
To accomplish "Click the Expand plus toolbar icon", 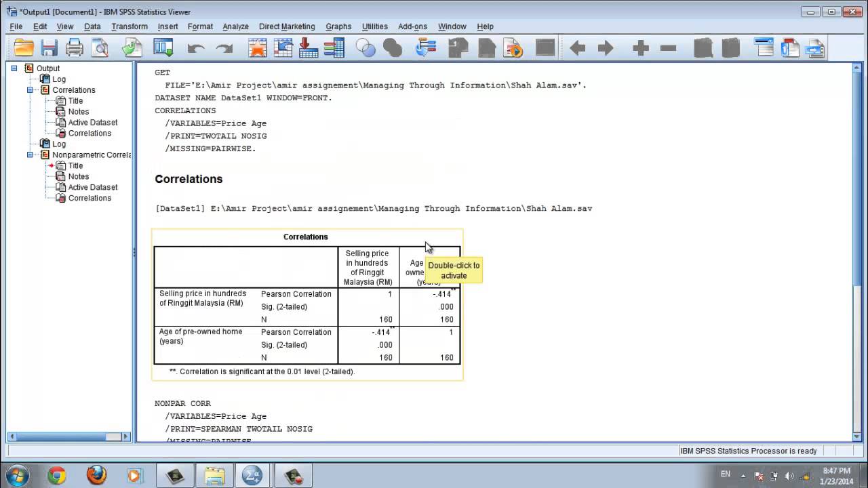I will pyautogui.click(x=641, y=47).
